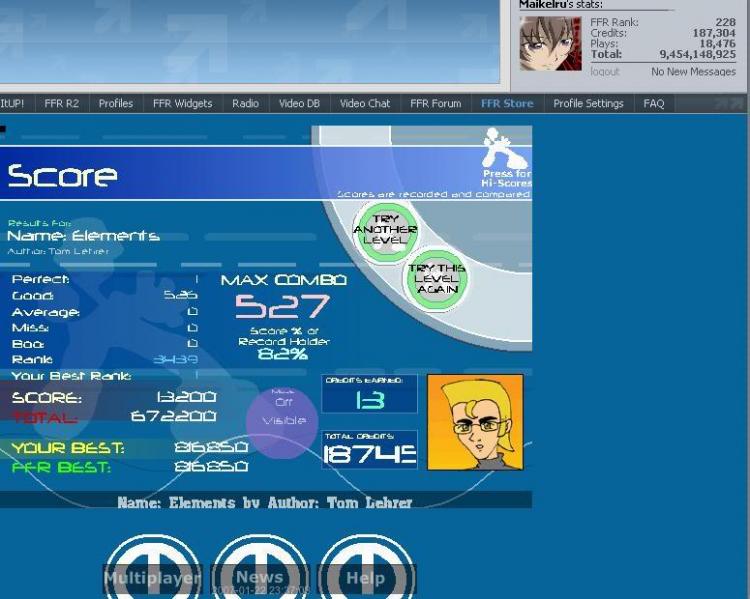Viewport: 750px width, 599px height.
Task: Click the Total value 9,454,148,925
Action: pos(698,54)
